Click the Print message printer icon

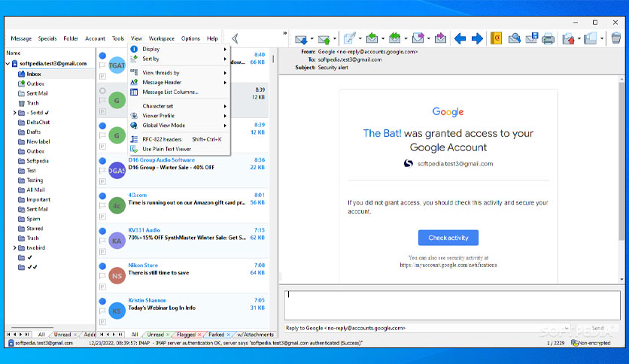(x=548, y=39)
